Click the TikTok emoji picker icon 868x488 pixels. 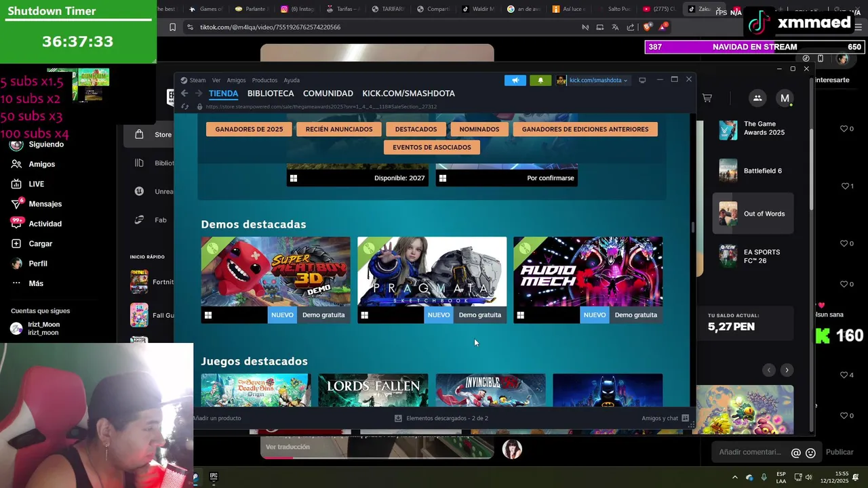click(810, 453)
